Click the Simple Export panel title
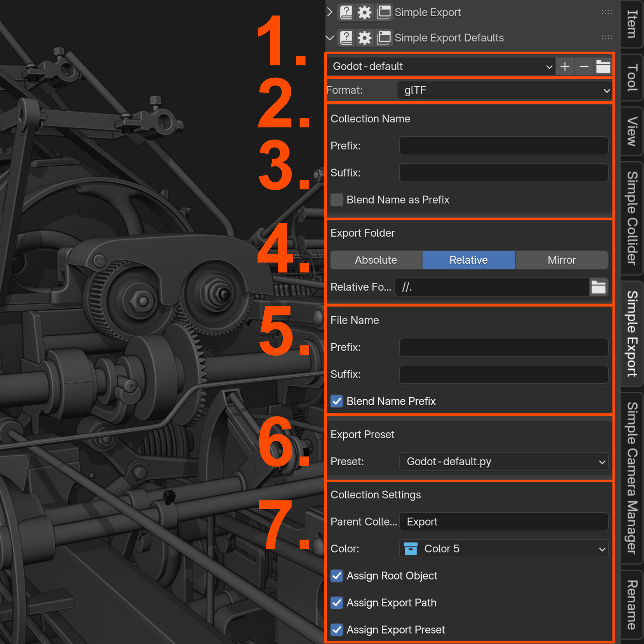 pos(428,12)
